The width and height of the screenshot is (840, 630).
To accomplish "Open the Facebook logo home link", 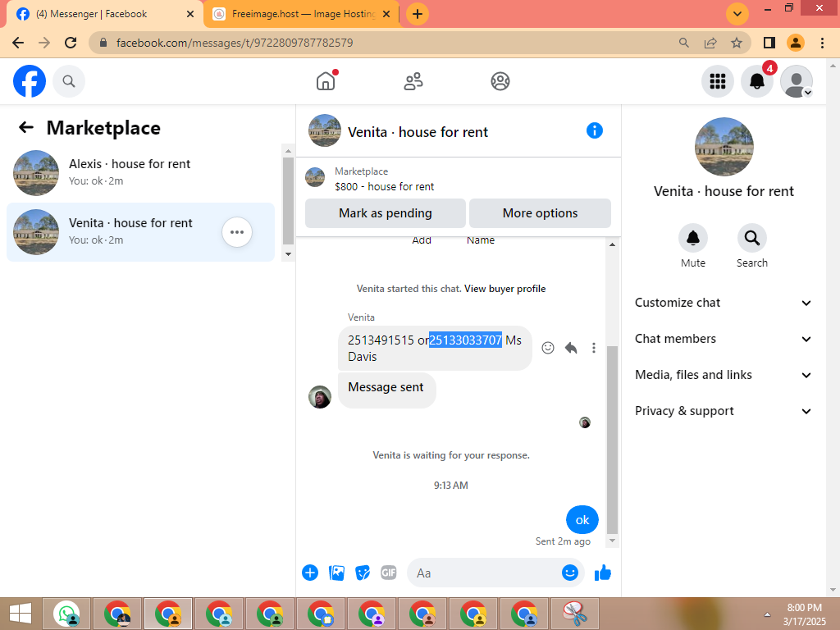I will pos(30,81).
